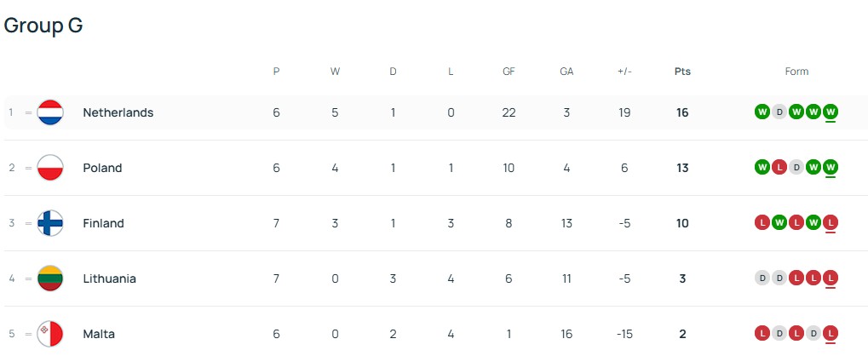
Task: Open the Malta team link
Action: point(99,334)
